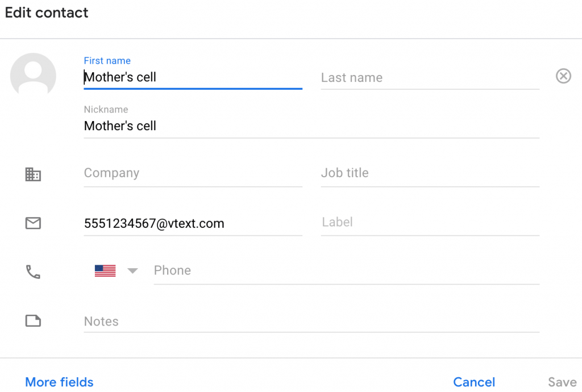Select the Company input field
Image resolution: width=582 pixels, height=392 pixels.
[192, 173]
